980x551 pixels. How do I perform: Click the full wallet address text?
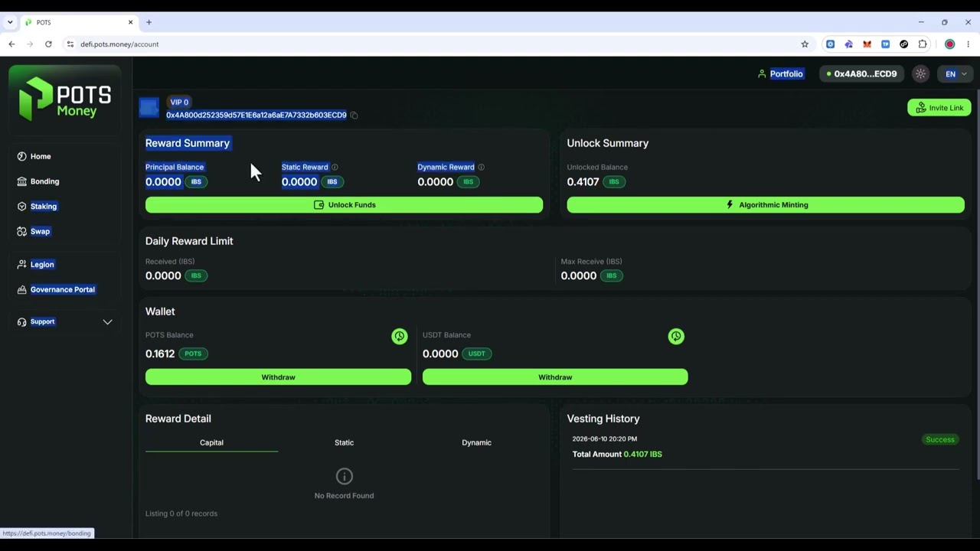[x=256, y=116]
